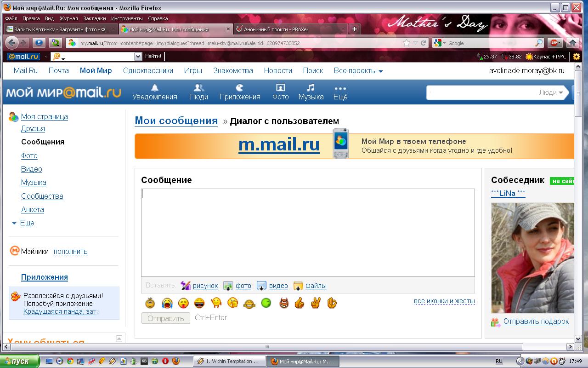Image resolution: width=588 pixels, height=368 pixels.
Task: Open the Люди section icon
Action: [x=199, y=87]
